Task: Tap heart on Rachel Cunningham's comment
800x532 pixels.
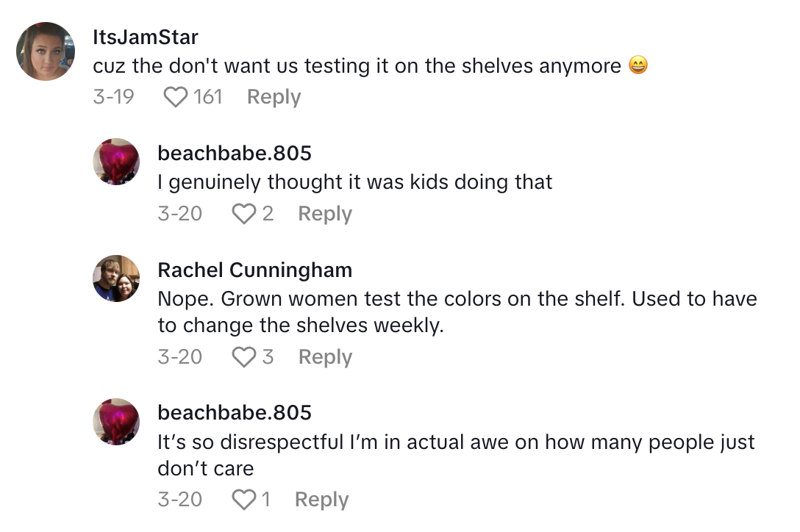Action: [243, 357]
